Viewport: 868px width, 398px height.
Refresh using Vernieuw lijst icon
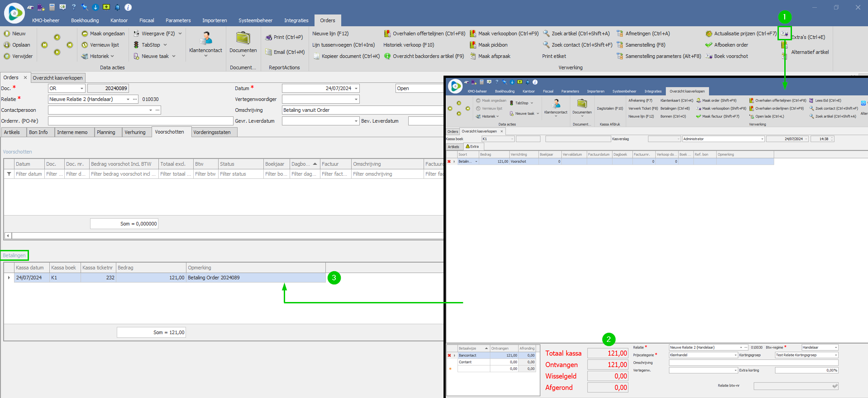tap(85, 45)
